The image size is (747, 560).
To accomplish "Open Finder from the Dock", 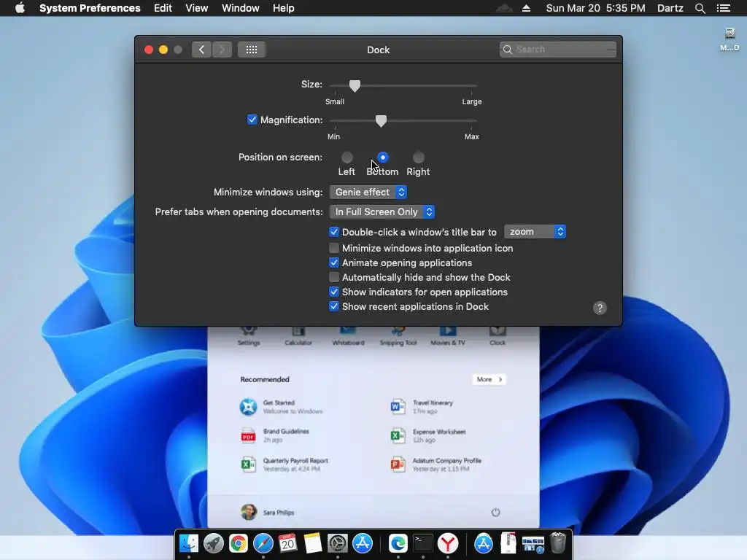I will pyautogui.click(x=189, y=543).
